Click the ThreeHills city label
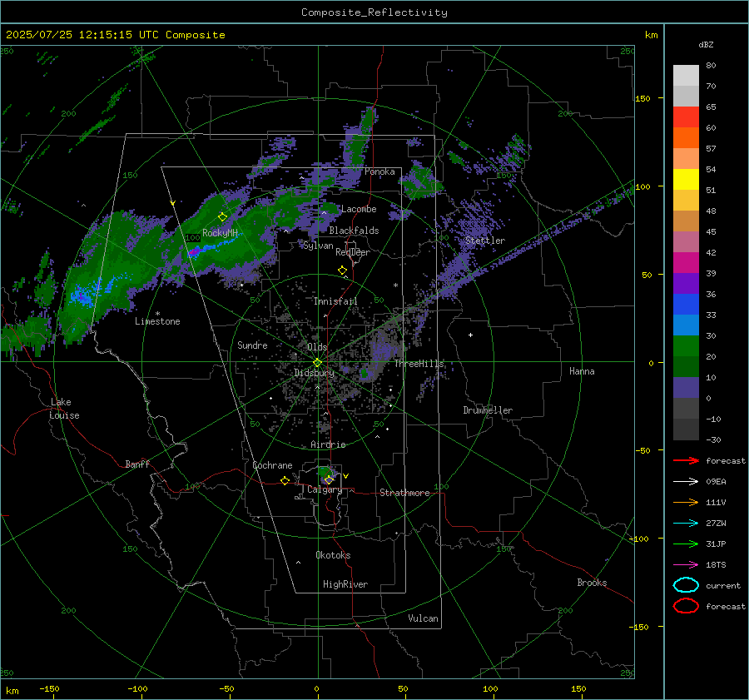Viewport: 749px width, 700px height. point(419,364)
